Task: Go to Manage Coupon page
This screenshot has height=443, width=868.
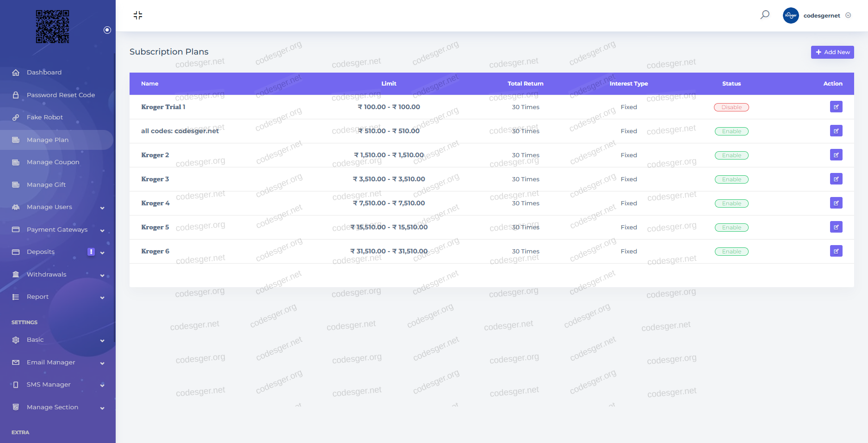Action: click(x=53, y=162)
